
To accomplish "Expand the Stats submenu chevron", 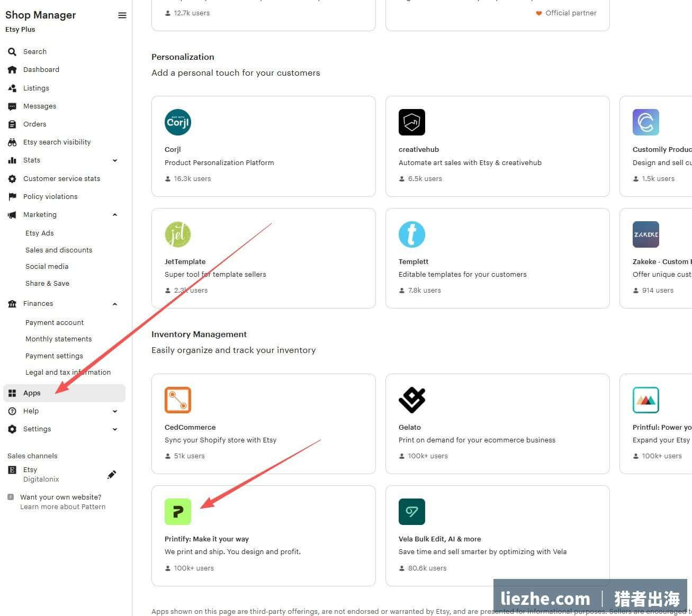I will tap(115, 160).
